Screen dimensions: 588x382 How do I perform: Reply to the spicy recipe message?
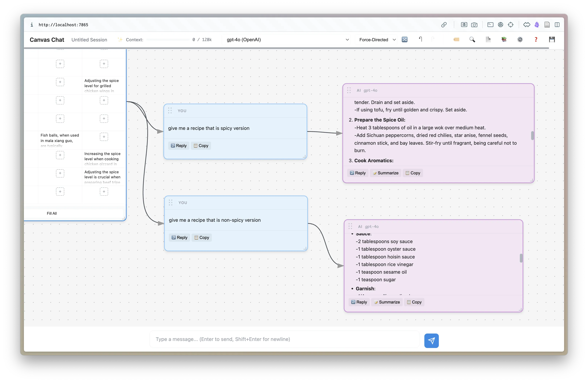click(x=178, y=146)
